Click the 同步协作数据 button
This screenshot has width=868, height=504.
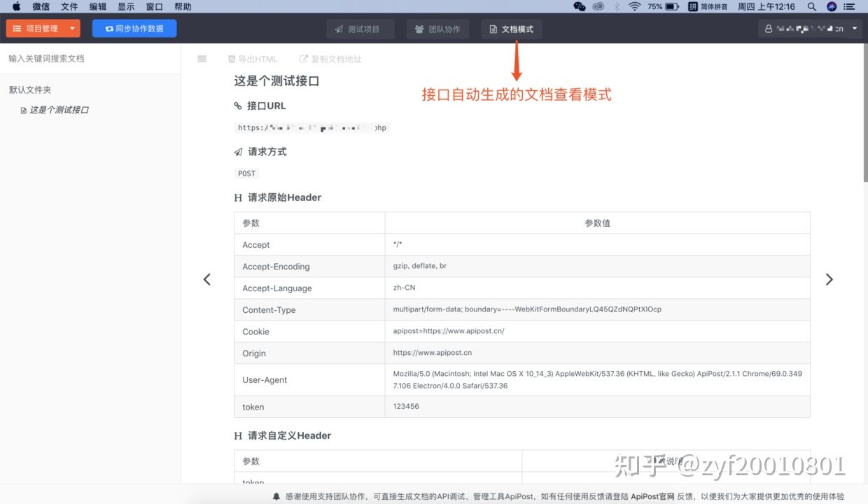tap(134, 29)
